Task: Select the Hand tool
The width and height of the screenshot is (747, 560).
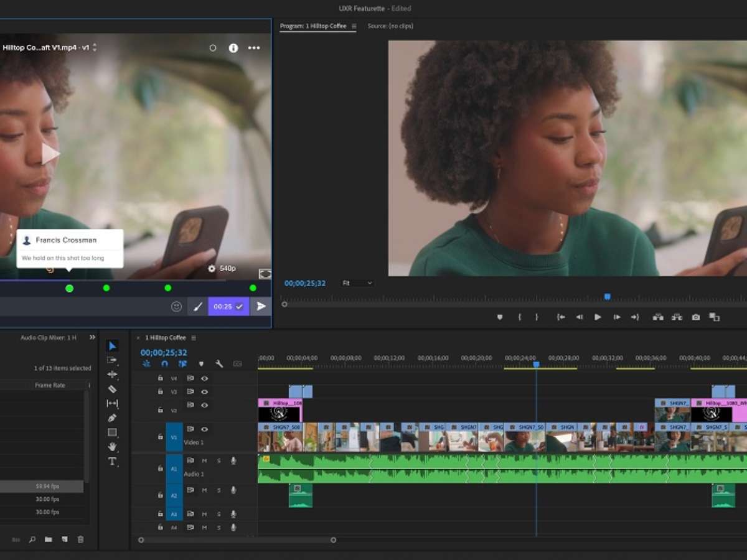Action: pos(112,447)
